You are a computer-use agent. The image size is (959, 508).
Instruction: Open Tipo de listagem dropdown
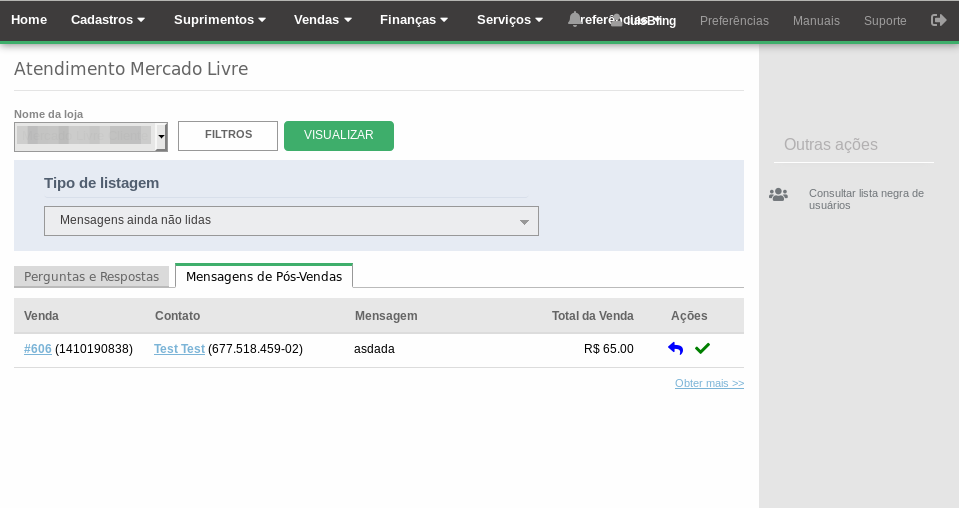(x=291, y=221)
